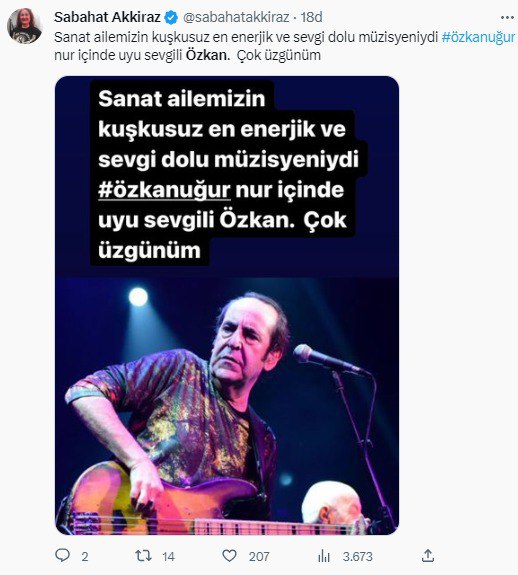518x575 pixels.
Task: Click the like count 207
Action: point(259,557)
